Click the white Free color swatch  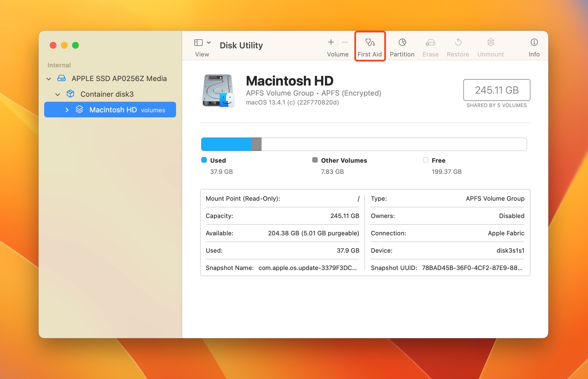pos(426,160)
